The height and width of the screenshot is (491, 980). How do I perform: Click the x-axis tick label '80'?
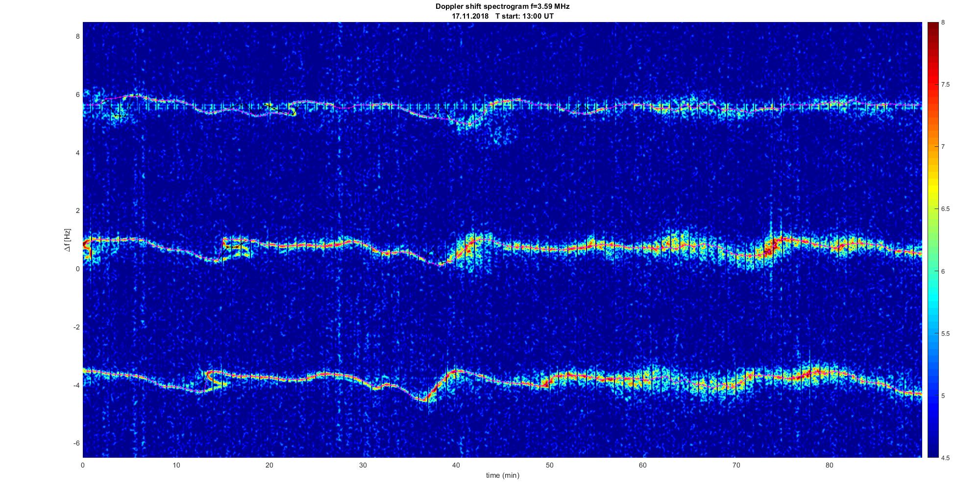(x=830, y=465)
